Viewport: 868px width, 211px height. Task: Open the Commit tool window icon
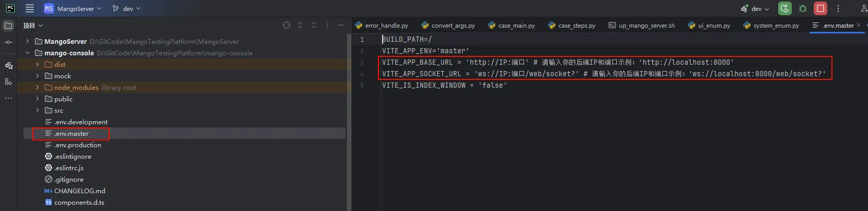click(x=8, y=42)
